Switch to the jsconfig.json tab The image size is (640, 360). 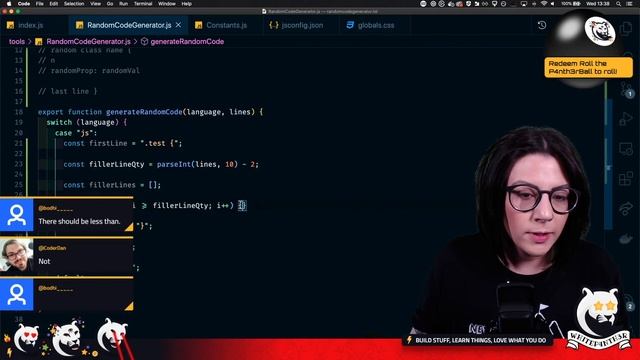(x=302, y=25)
